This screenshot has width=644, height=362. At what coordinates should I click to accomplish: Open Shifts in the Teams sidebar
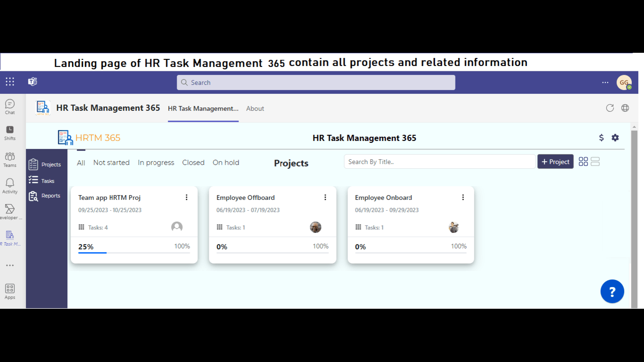coord(10,133)
